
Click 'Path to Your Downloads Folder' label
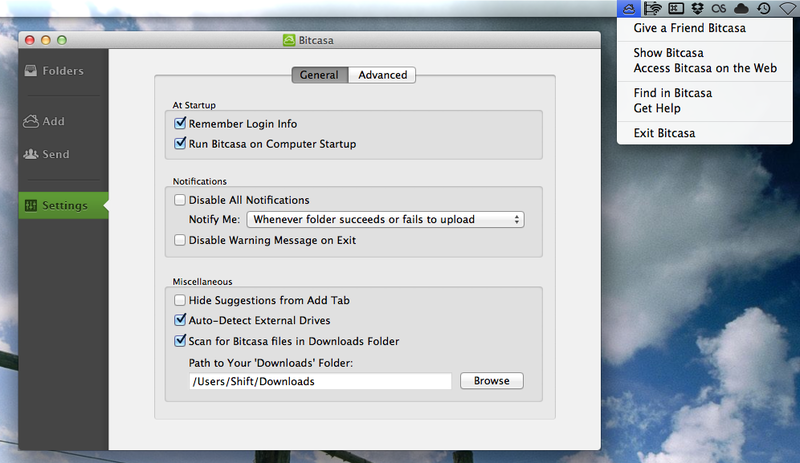271,363
